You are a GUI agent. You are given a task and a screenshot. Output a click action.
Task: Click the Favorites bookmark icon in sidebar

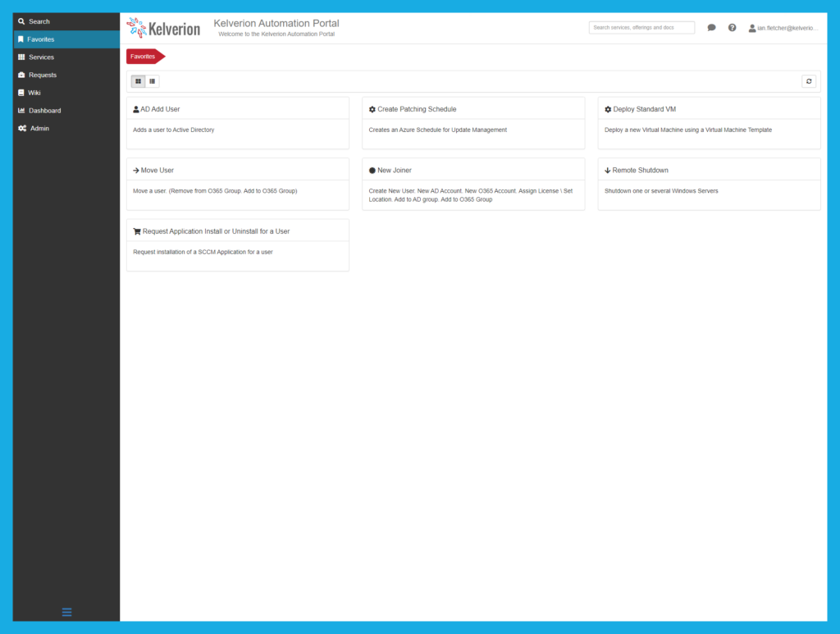tap(21, 39)
